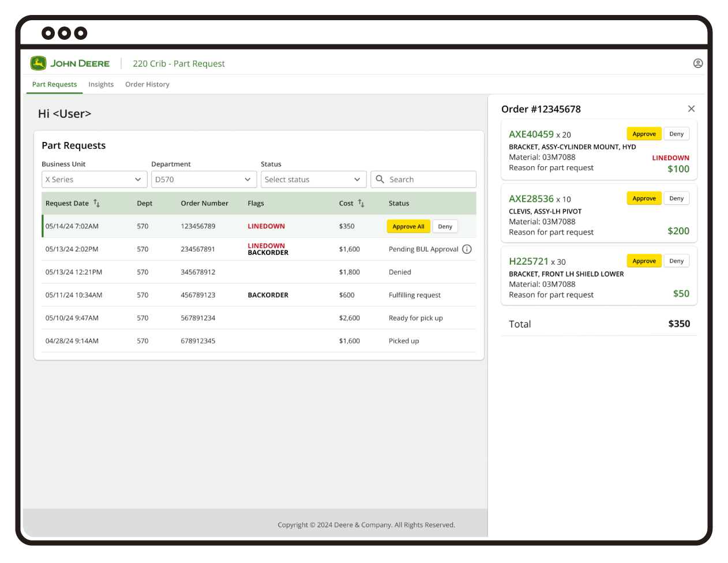The width and height of the screenshot is (728, 563).
Task: Select the 05/13/24 2:02PM request row
Action: point(259,249)
